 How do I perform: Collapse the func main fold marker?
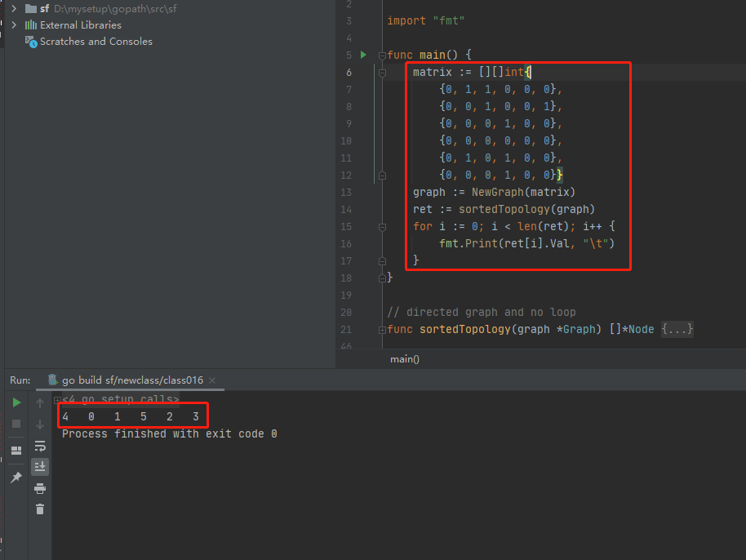[382, 56]
